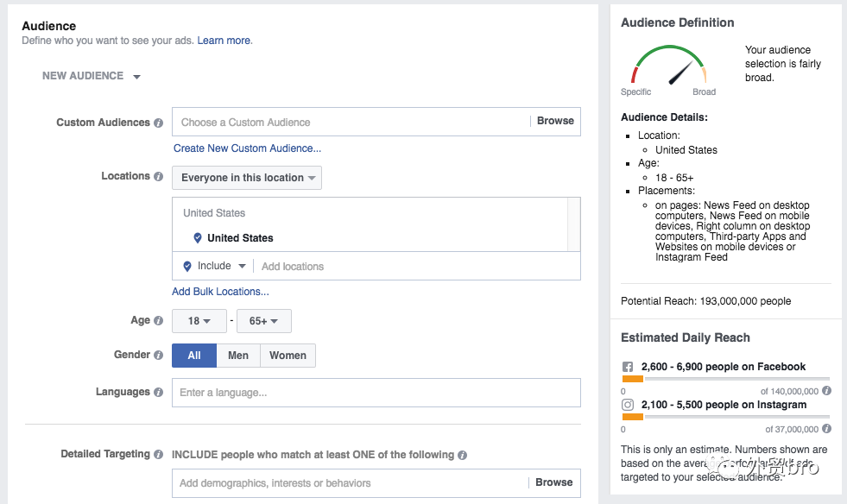Click the Facebook daily reach progress bar
The width and height of the screenshot is (847, 504).
click(726, 379)
